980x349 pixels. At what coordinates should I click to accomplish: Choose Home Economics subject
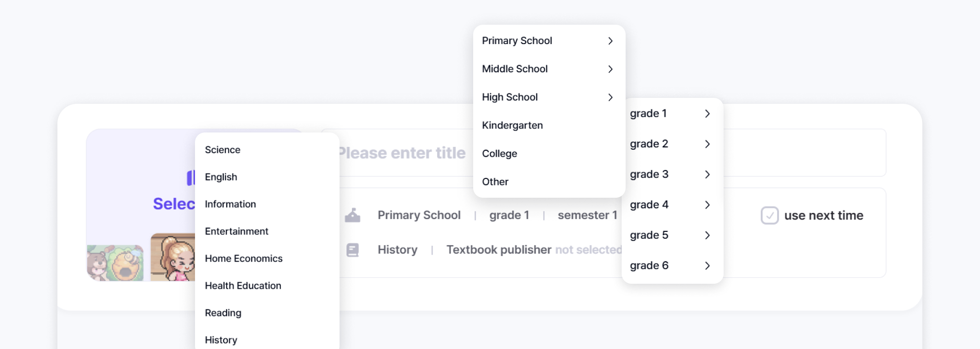click(244, 259)
